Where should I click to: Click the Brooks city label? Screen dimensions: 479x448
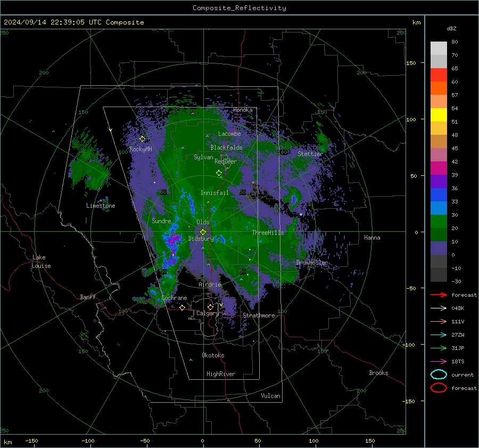tap(378, 373)
